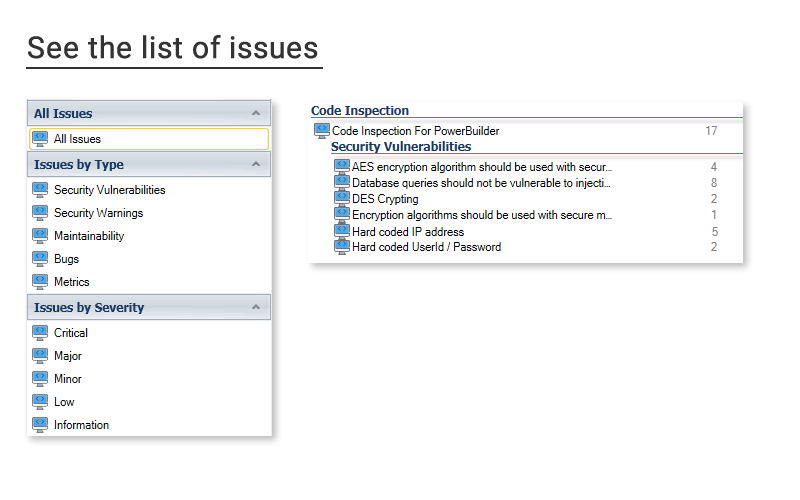Viewport: 800px width, 500px height.
Task: Select the Information severity filter
Action: coord(81,424)
